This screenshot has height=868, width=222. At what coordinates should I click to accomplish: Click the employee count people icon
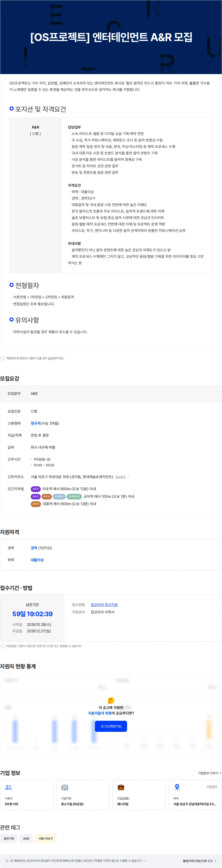[x=9, y=787]
